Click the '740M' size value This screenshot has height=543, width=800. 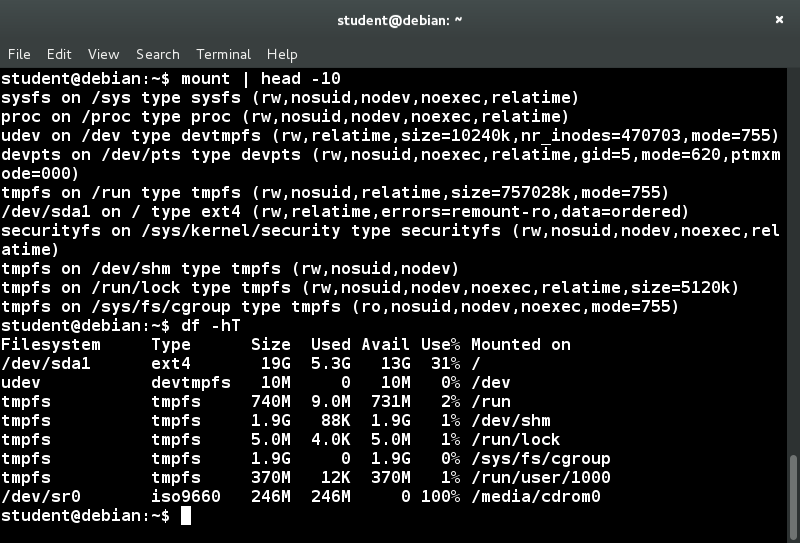[x=270, y=402]
